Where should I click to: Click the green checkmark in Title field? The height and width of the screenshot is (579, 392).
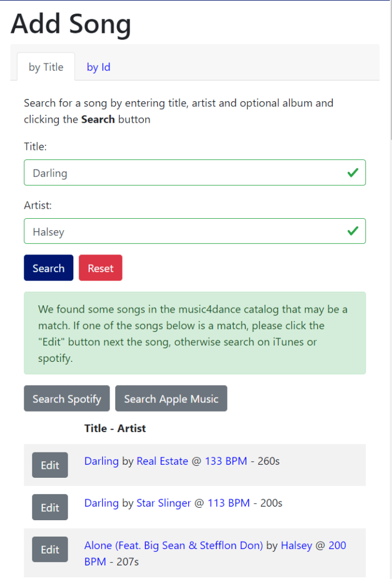[x=353, y=173]
